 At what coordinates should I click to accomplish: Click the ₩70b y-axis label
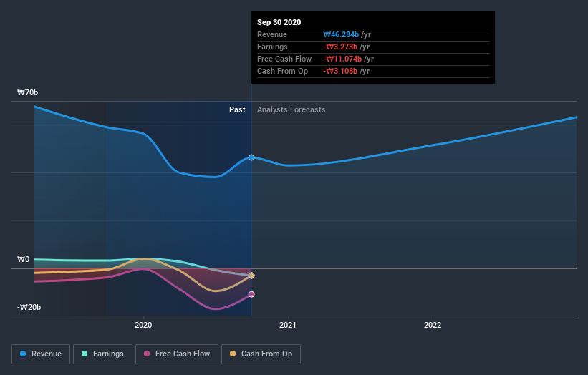click(27, 92)
